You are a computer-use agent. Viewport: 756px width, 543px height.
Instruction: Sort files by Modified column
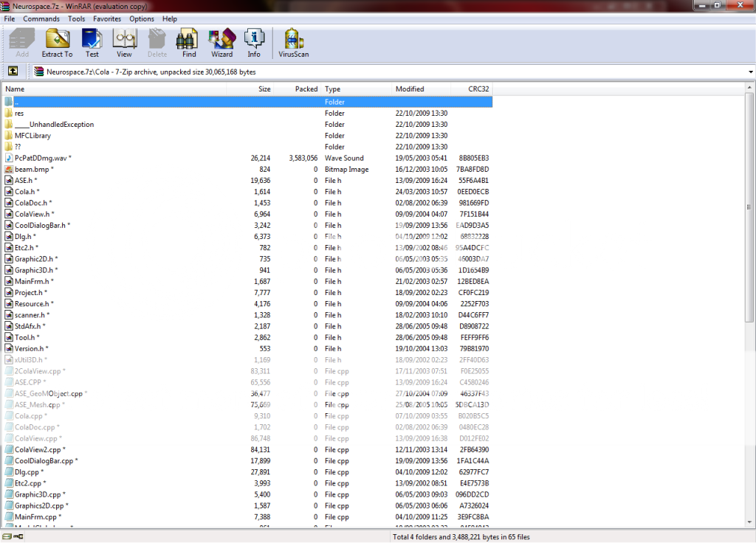[x=421, y=89]
